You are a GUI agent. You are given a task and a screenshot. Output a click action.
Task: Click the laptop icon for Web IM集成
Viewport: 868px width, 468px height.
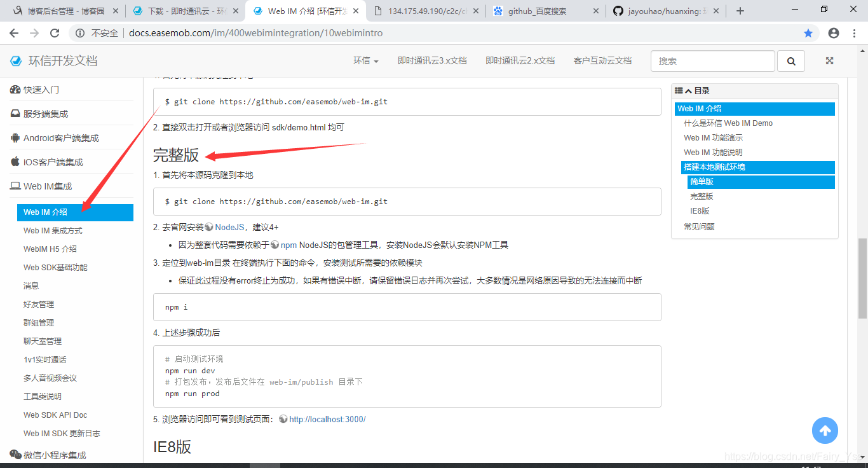pyautogui.click(x=15, y=186)
